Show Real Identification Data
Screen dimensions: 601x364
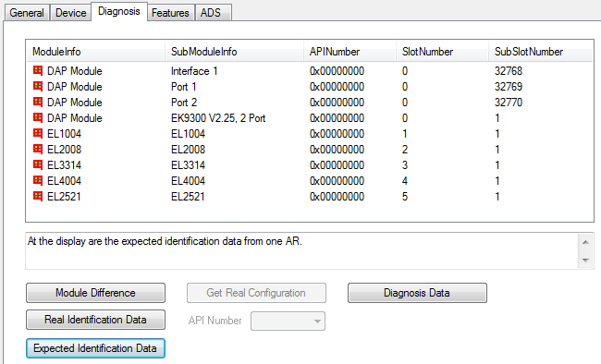point(95,320)
